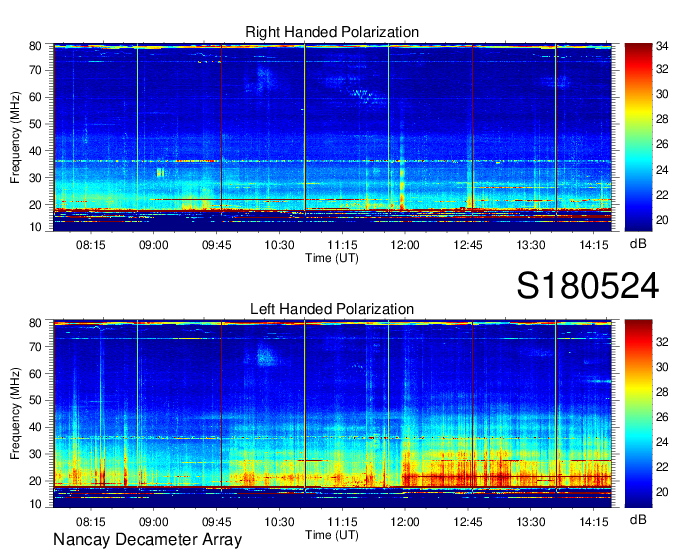Click the Right Handed spectrogram image

pos(332,137)
